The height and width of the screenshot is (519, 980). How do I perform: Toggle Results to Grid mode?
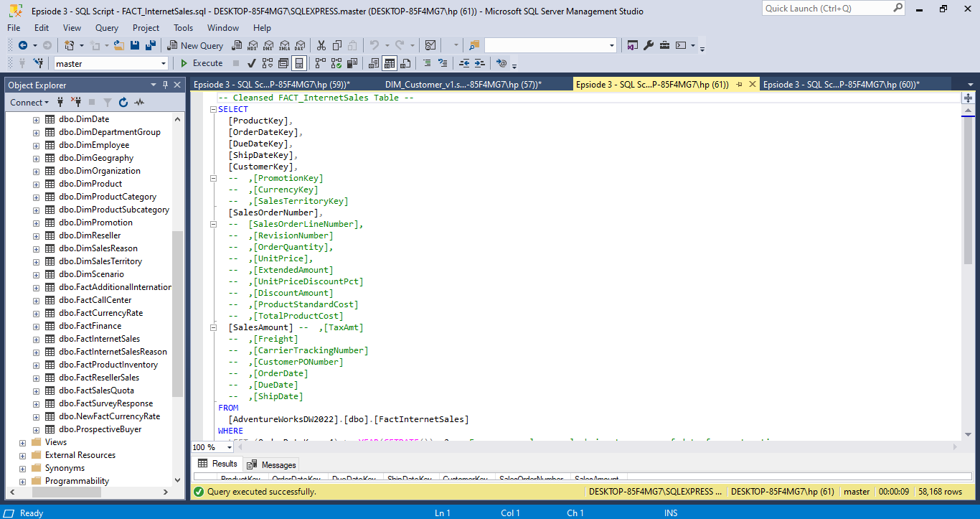(389, 63)
